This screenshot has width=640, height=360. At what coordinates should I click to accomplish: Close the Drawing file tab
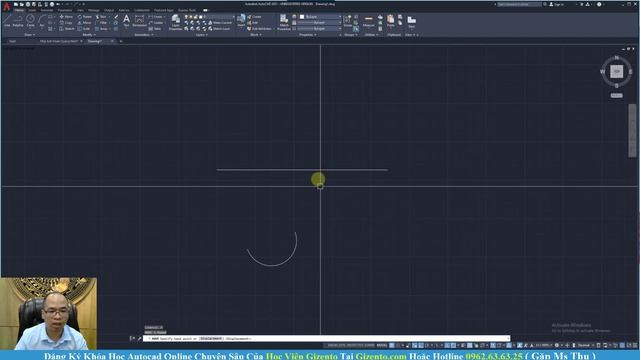[x=112, y=41]
